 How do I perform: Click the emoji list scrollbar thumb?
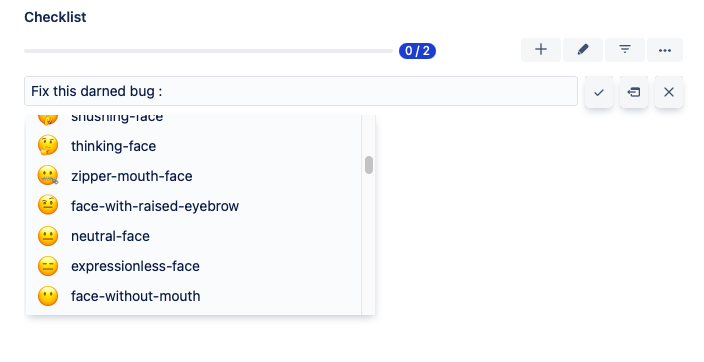pos(369,165)
